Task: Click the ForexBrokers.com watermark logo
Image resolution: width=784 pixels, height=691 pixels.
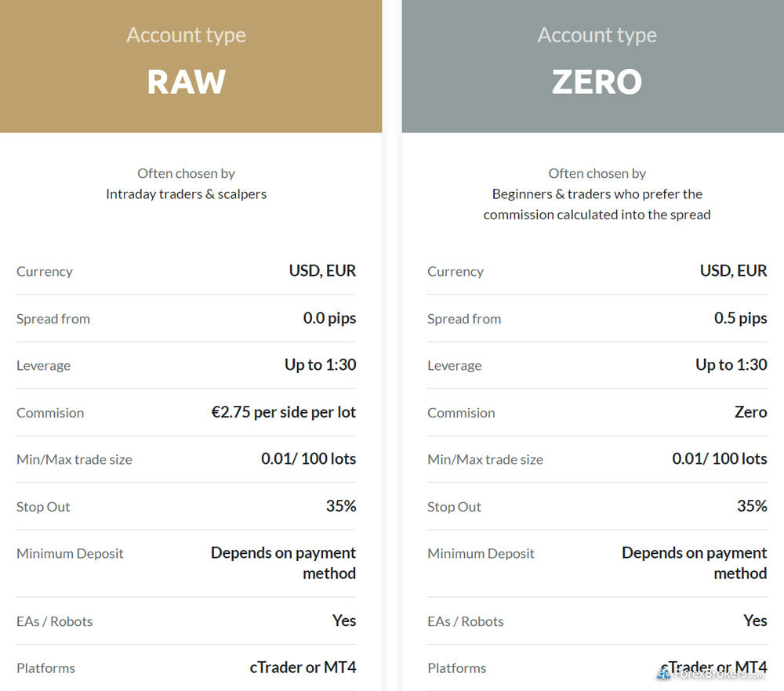Action: (x=710, y=674)
